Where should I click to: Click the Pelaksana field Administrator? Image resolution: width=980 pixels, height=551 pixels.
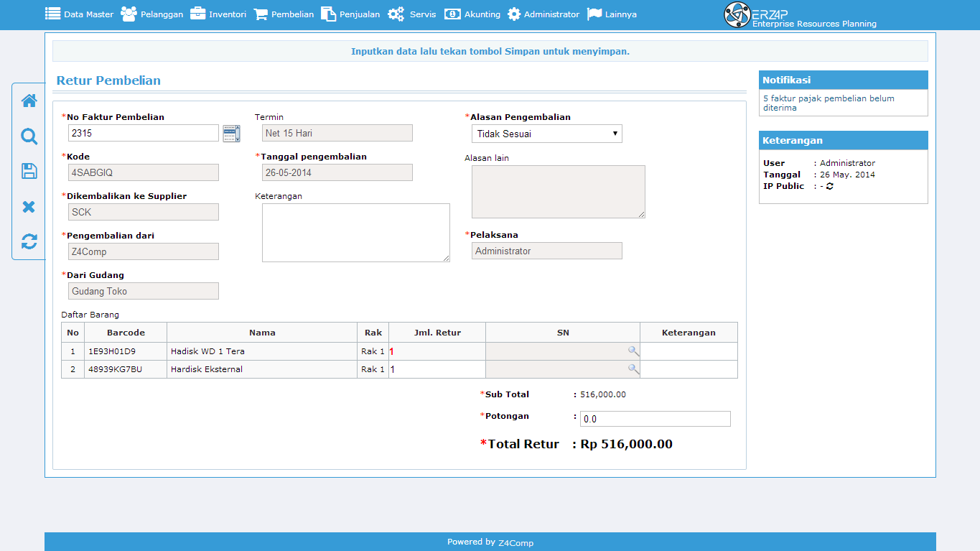(547, 251)
